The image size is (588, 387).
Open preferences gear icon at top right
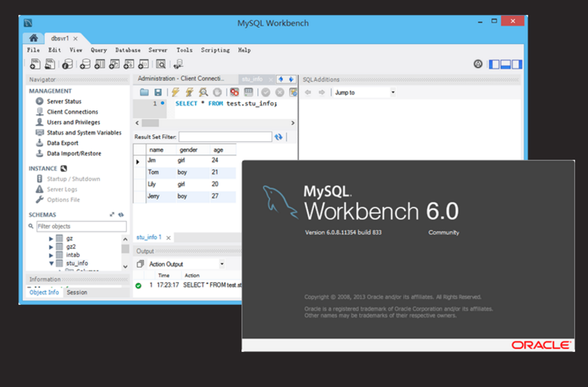coord(477,64)
